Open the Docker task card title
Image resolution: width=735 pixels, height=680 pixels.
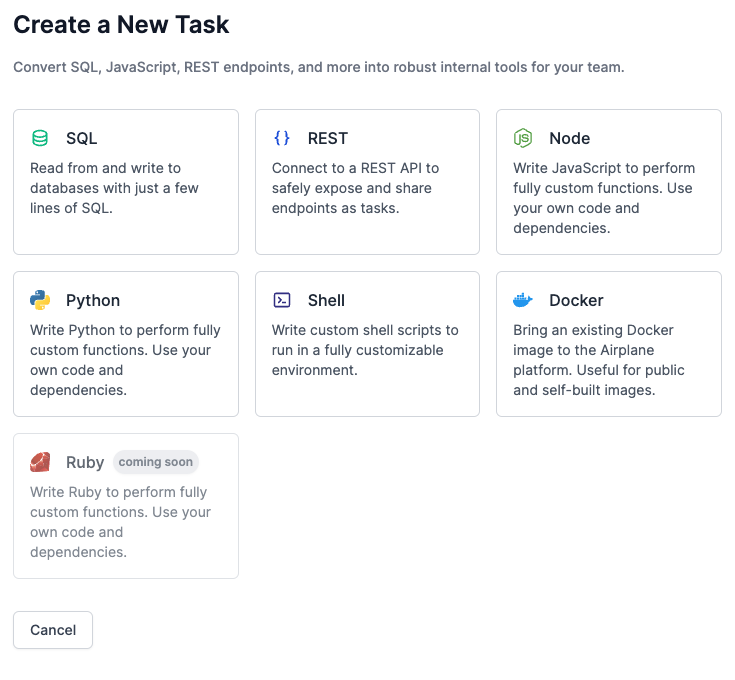coord(576,300)
